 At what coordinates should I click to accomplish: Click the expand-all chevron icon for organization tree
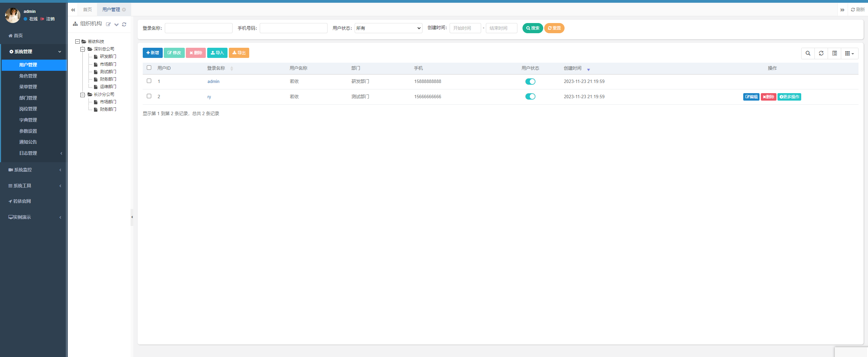coord(116,24)
